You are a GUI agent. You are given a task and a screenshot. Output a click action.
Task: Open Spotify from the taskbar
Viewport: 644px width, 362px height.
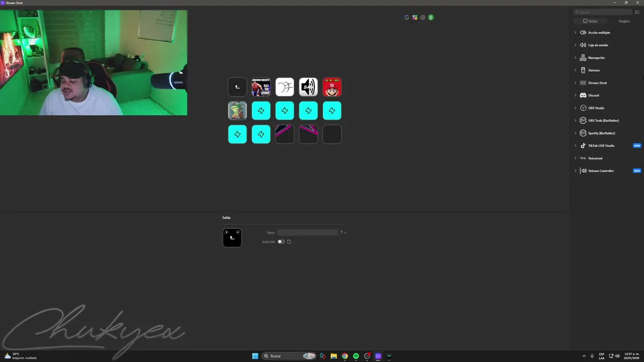tap(356, 356)
